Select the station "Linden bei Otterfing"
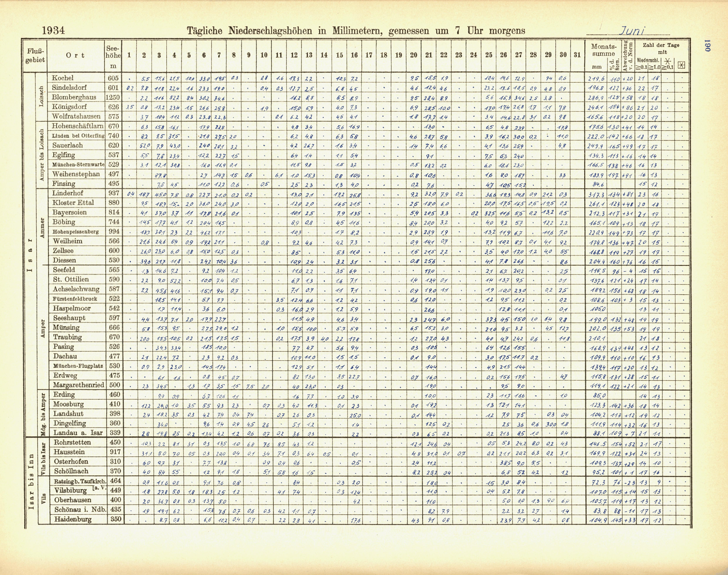Screen dimensions: 728x575 point(78,136)
